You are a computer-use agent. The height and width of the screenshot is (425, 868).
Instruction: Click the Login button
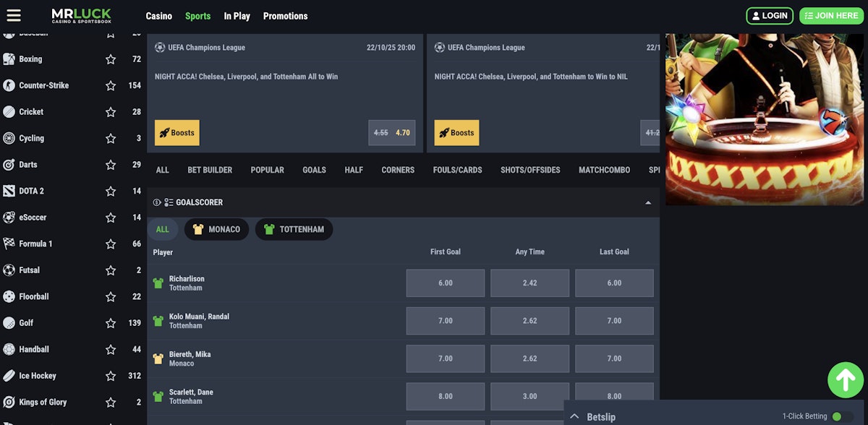point(769,16)
